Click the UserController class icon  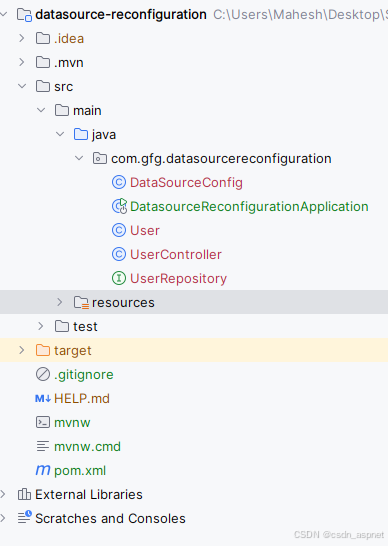(x=119, y=255)
